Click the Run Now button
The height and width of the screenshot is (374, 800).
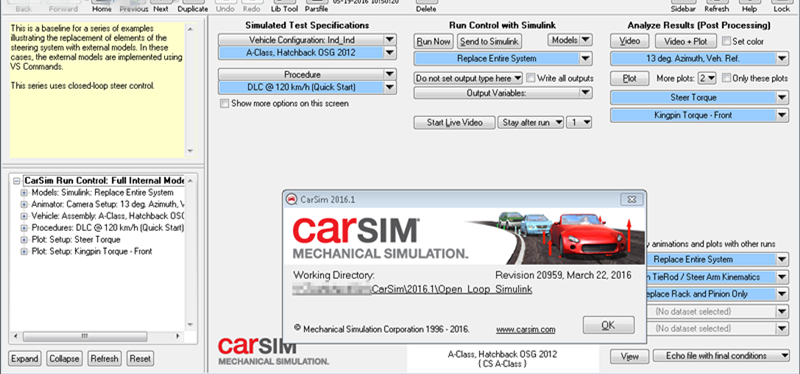[x=434, y=42]
